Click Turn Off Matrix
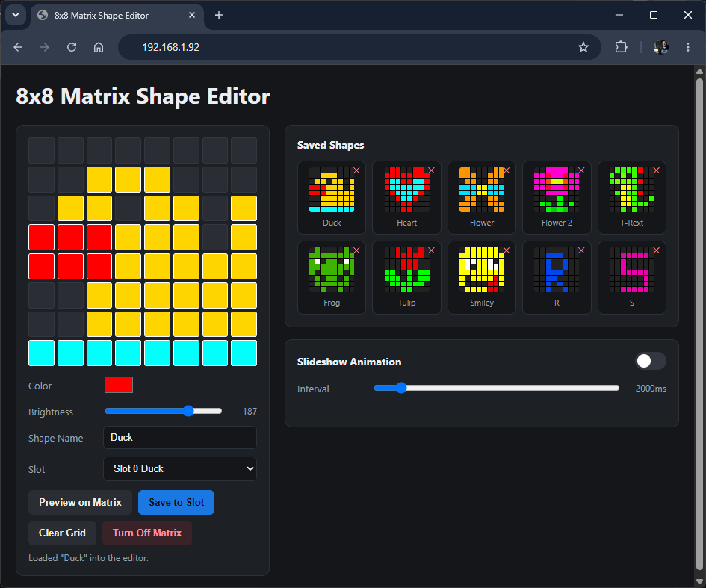The width and height of the screenshot is (706, 588). click(146, 533)
